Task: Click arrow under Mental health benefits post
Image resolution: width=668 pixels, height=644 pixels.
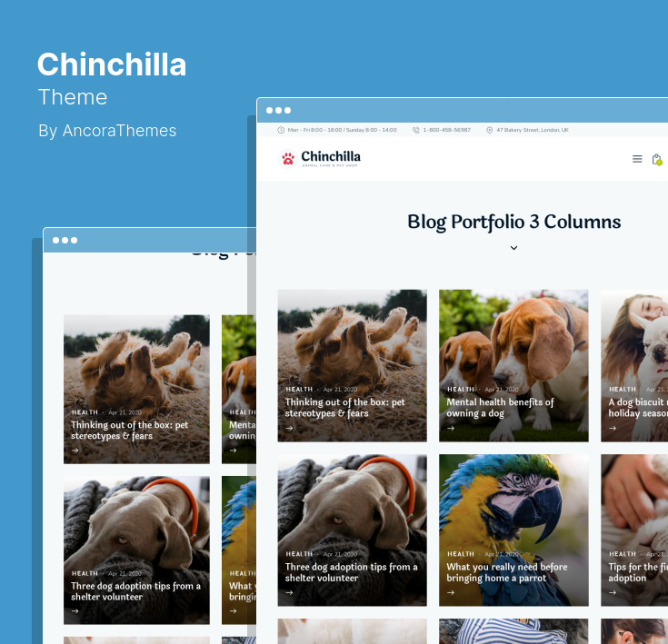Action: click(x=451, y=428)
